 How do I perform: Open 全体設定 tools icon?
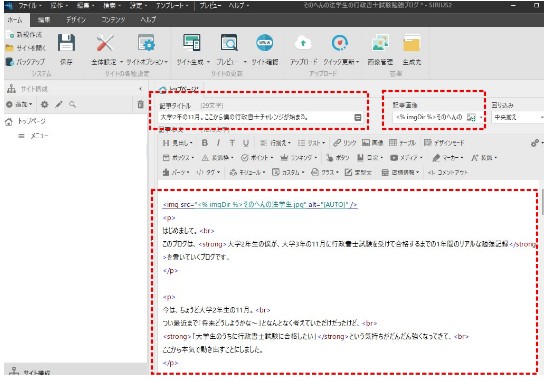[x=104, y=43]
